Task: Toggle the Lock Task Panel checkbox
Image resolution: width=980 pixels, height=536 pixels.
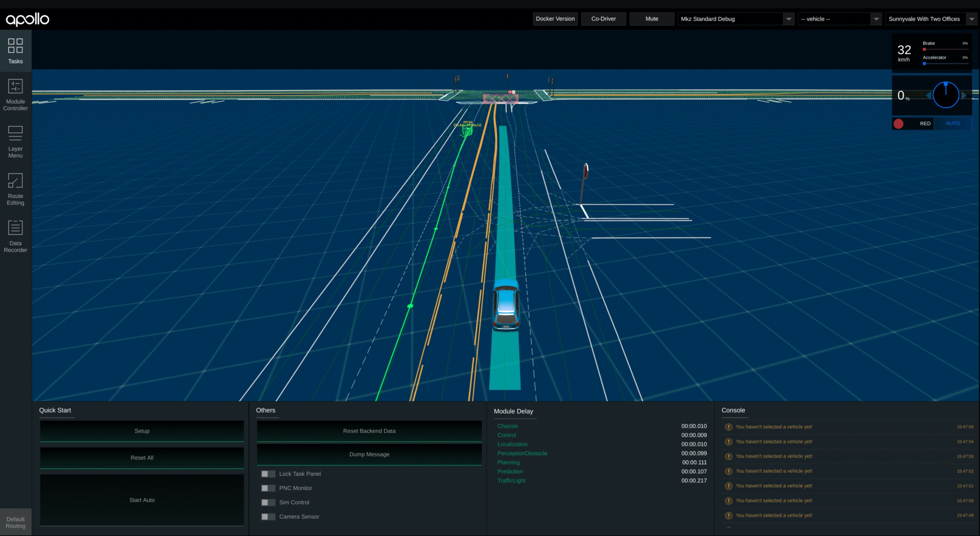Action: click(x=266, y=473)
